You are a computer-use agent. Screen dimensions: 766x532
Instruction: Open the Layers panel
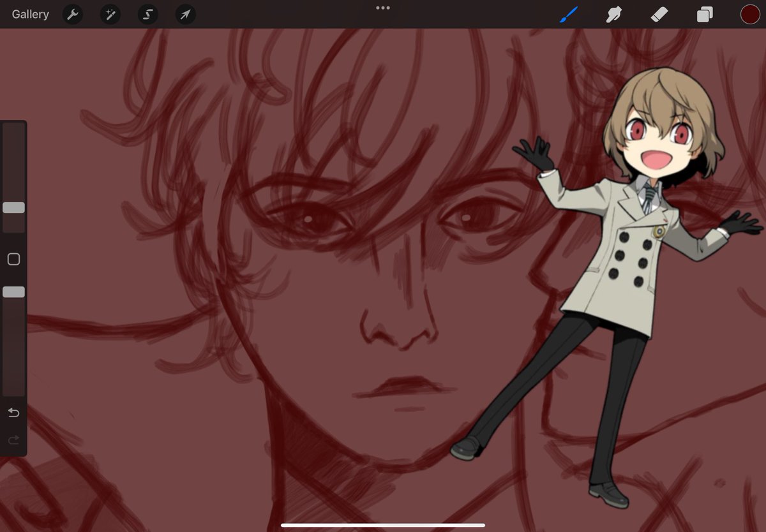(x=704, y=13)
